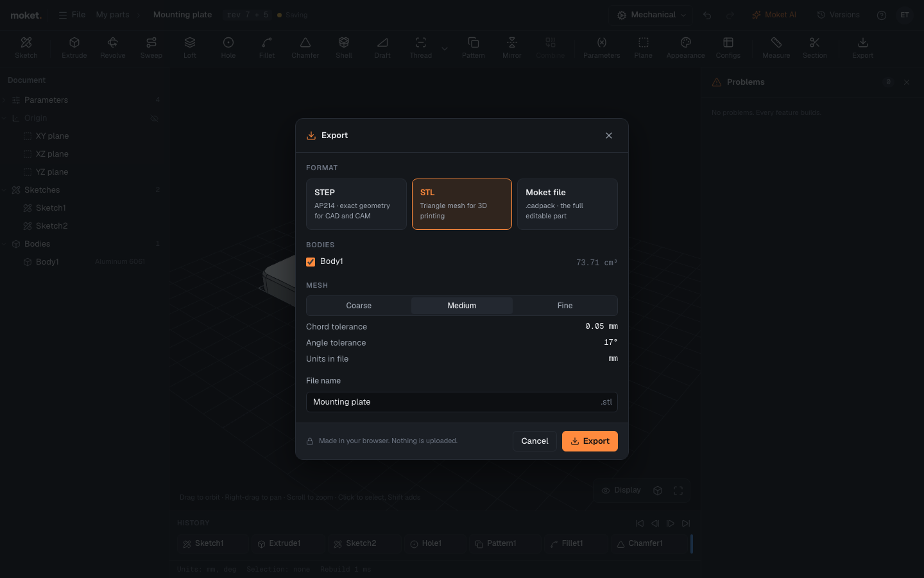Open the Measure tool
This screenshot has width=924, height=578.
click(x=776, y=48)
